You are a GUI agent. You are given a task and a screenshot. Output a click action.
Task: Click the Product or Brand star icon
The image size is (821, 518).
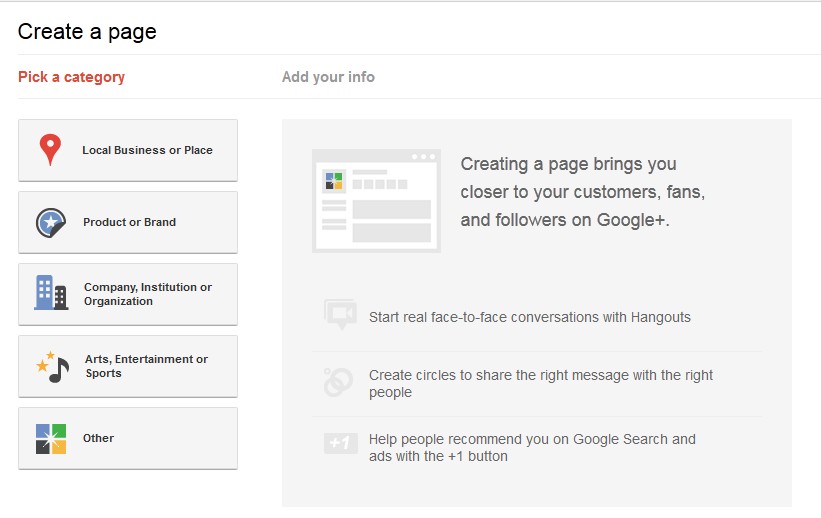[50, 222]
